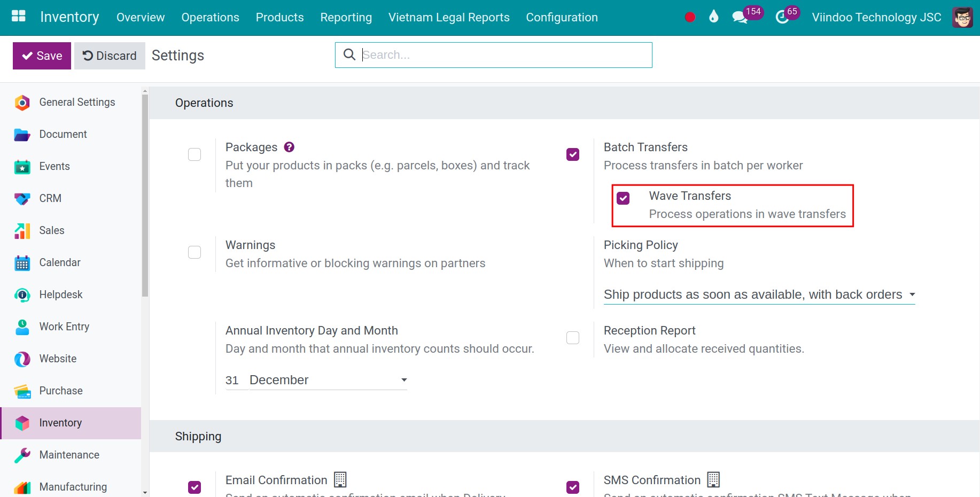Click the Save button

coord(42,56)
